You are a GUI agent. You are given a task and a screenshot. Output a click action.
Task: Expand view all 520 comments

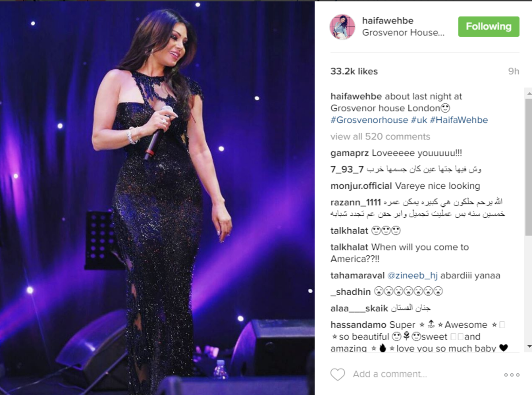tap(380, 137)
